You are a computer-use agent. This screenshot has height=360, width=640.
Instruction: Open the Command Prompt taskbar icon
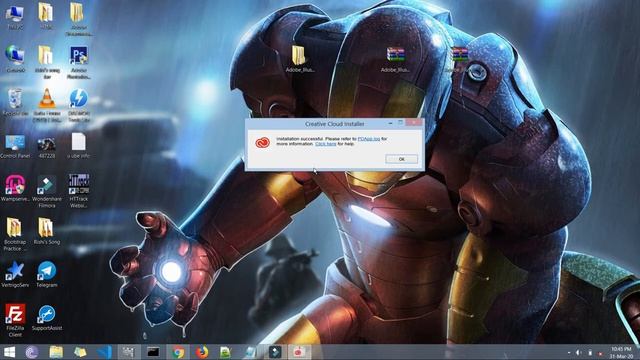(153, 352)
